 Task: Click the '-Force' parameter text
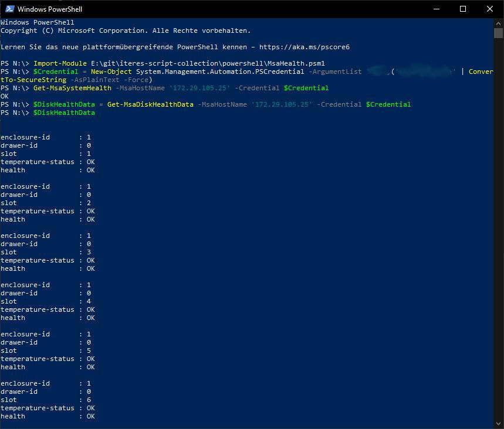coord(136,80)
